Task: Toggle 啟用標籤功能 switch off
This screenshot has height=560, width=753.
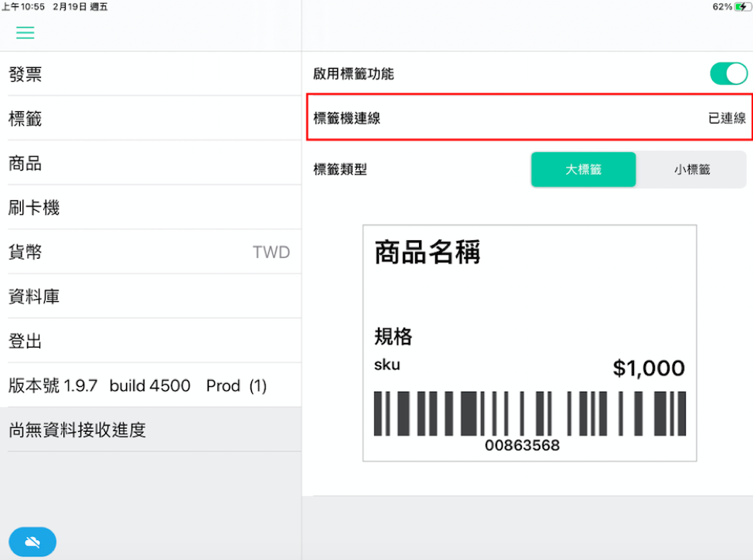Action: pos(728,74)
